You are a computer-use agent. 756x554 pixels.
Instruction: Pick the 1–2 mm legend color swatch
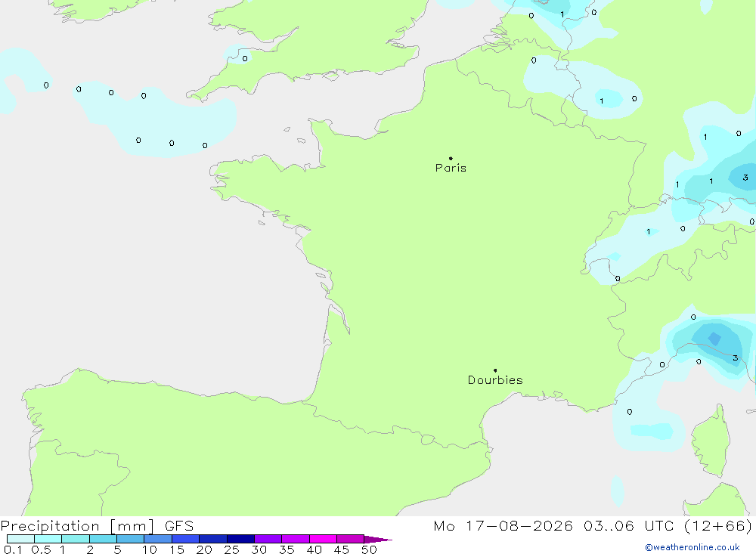75,539
